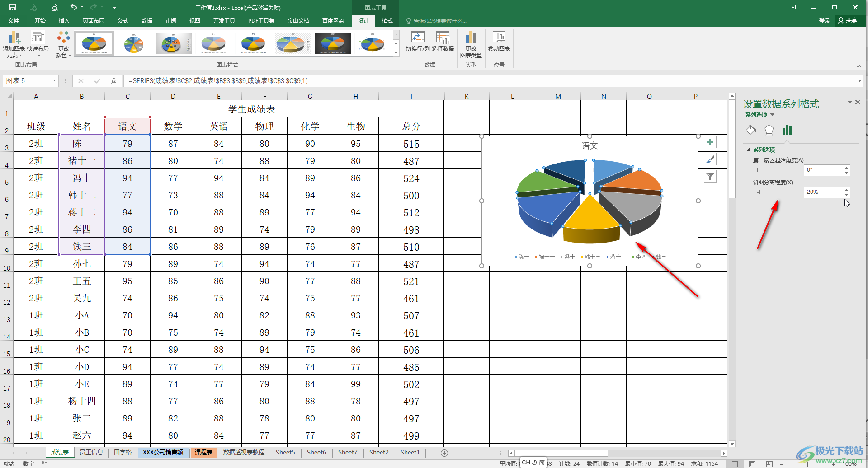Open the 数据 Data tab
Viewport: 868px width, 468px height.
click(146, 21)
